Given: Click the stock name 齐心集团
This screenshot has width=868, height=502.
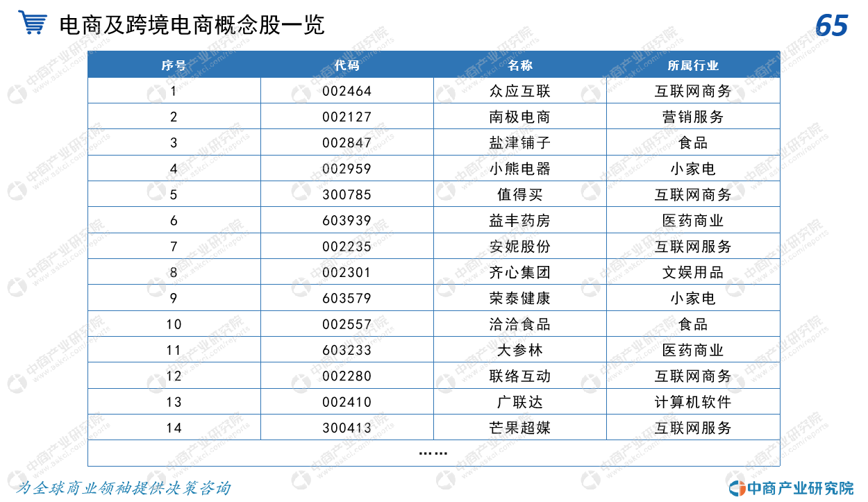Looking at the screenshot, I should coord(519,272).
